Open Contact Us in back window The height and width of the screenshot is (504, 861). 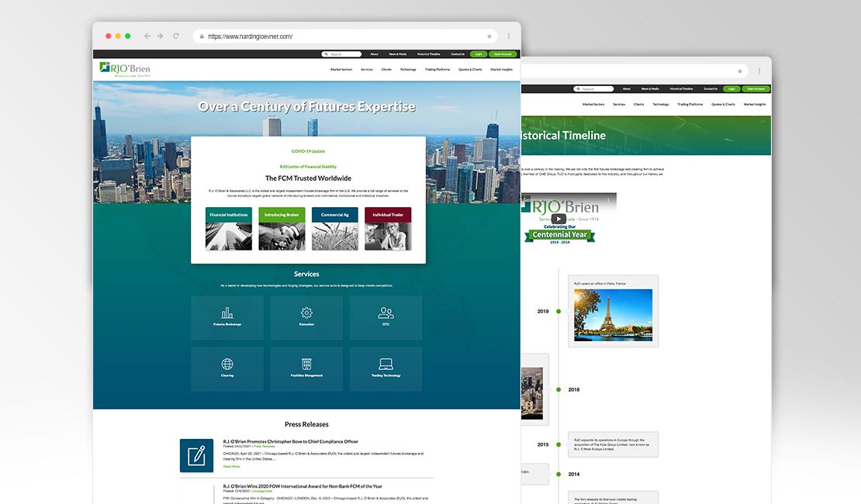[x=711, y=88]
